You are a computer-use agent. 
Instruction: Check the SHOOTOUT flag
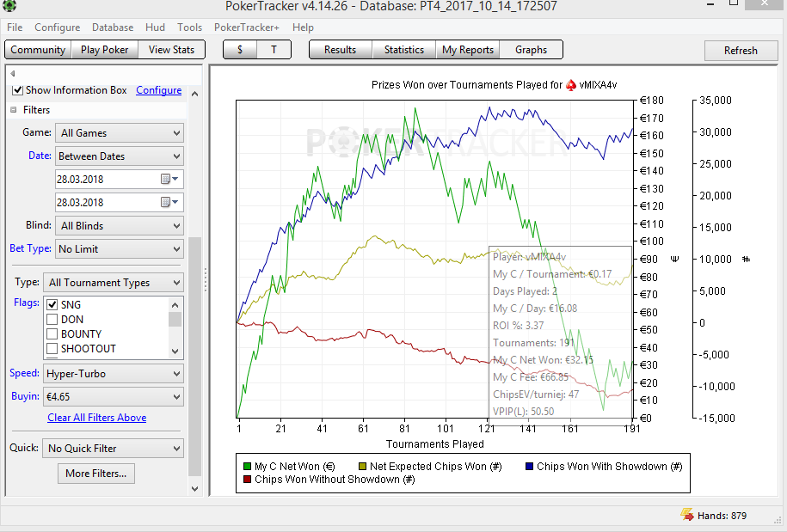[x=52, y=348]
